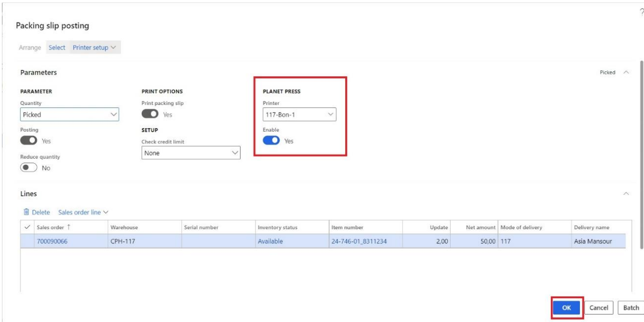Toggle the Reduce quantity switch
This screenshot has height=322, width=644.
point(28,168)
